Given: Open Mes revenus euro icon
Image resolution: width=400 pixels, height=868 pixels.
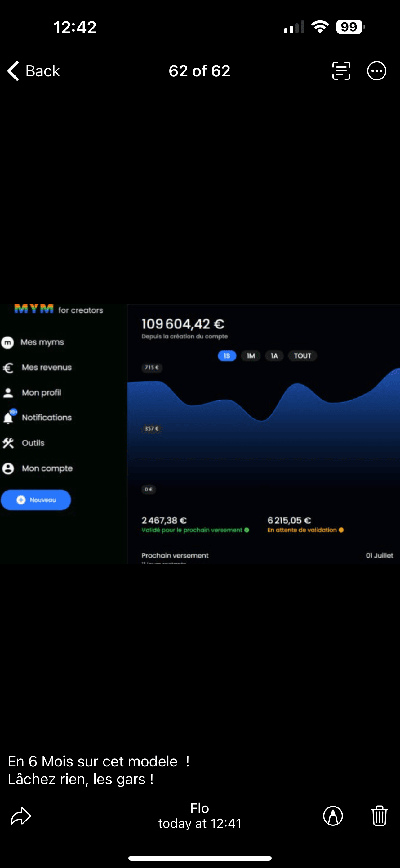Looking at the screenshot, I should pos(8,368).
